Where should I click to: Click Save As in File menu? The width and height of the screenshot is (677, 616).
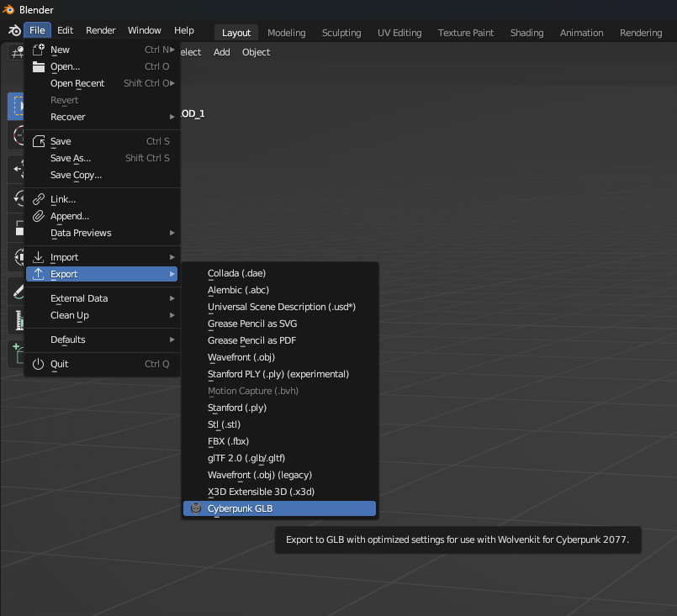(x=71, y=158)
